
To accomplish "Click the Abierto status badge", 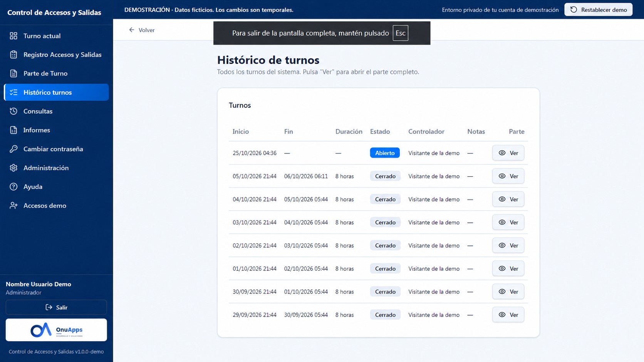I will [385, 153].
